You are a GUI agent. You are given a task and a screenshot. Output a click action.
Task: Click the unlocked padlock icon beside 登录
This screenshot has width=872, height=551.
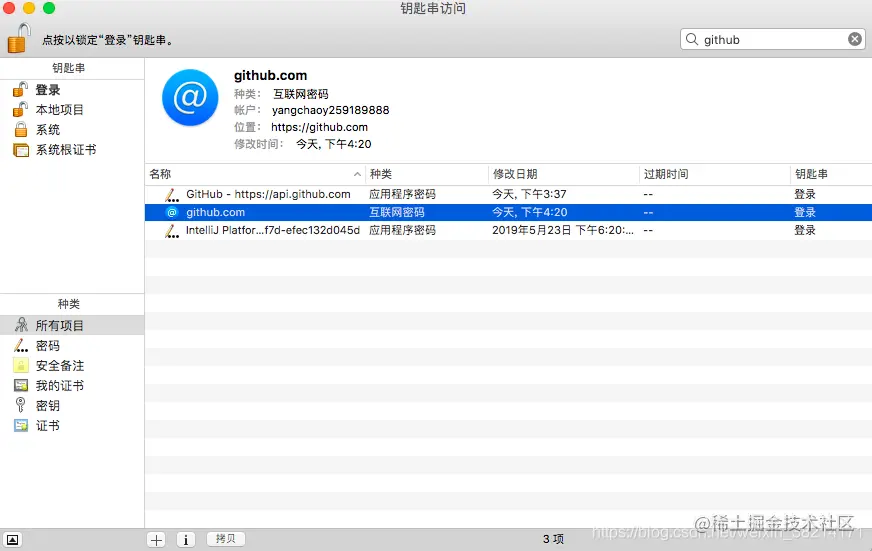pos(21,89)
